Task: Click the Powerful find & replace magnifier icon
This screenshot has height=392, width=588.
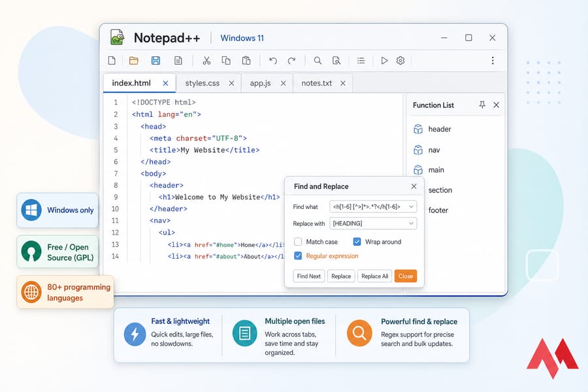Action: pos(359,333)
